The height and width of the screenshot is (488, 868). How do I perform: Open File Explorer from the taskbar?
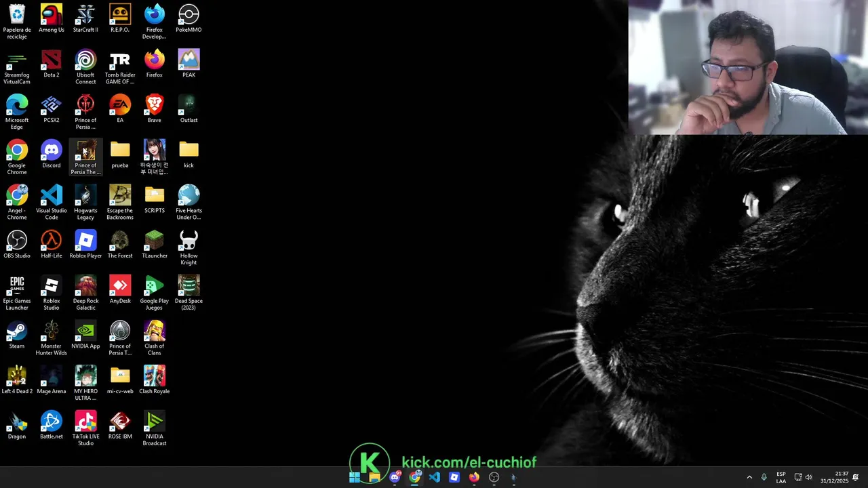[x=374, y=477]
